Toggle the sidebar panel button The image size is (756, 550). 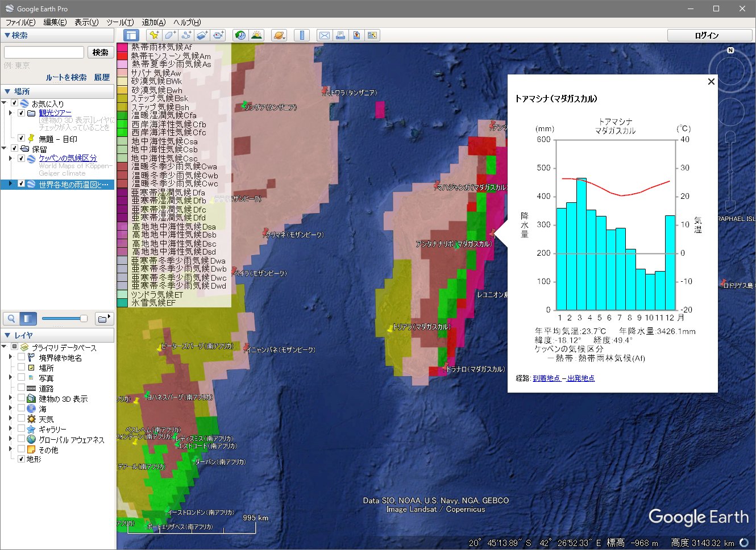pyautogui.click(x=131, y=35)
